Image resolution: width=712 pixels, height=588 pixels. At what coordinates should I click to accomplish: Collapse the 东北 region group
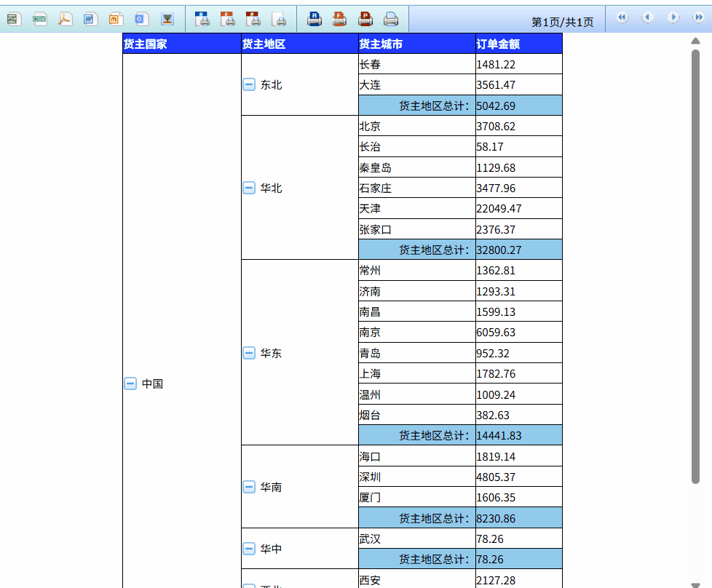click(249, 85)
